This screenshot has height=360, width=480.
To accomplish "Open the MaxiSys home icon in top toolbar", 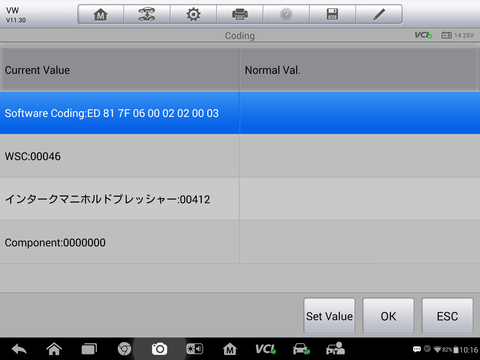I will click(x=100, y=14).
